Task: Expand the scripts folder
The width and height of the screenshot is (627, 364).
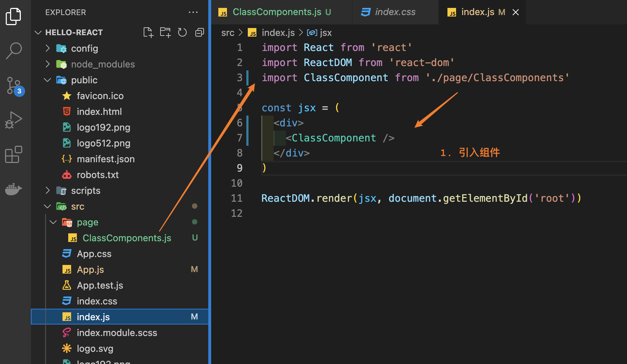Action: [85, 191]
